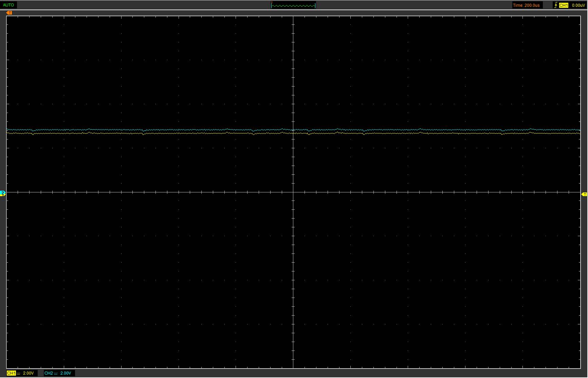Click the 0.00uV trigger level readout
The width and height of the screenshot is (588, 378).
578,5
